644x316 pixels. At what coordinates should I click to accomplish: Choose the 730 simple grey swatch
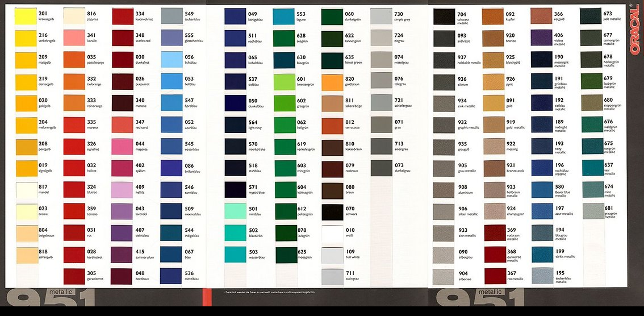(x=381, y=16)
